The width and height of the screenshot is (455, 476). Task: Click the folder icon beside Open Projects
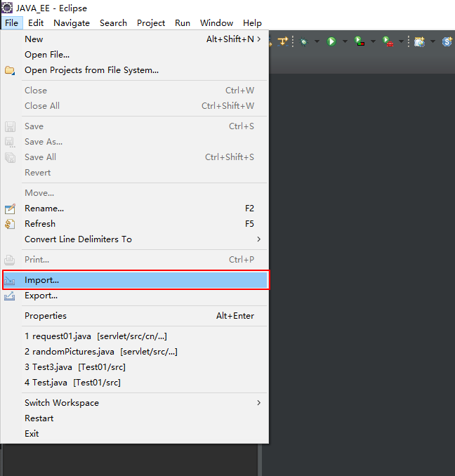point(10,70)
